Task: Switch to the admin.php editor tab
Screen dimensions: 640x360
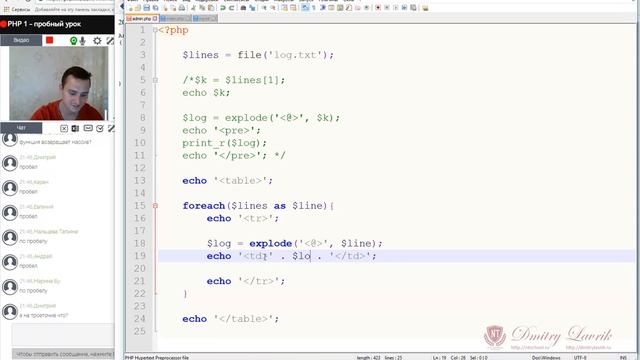Action: pyautogui.click(x=141, y=18)
